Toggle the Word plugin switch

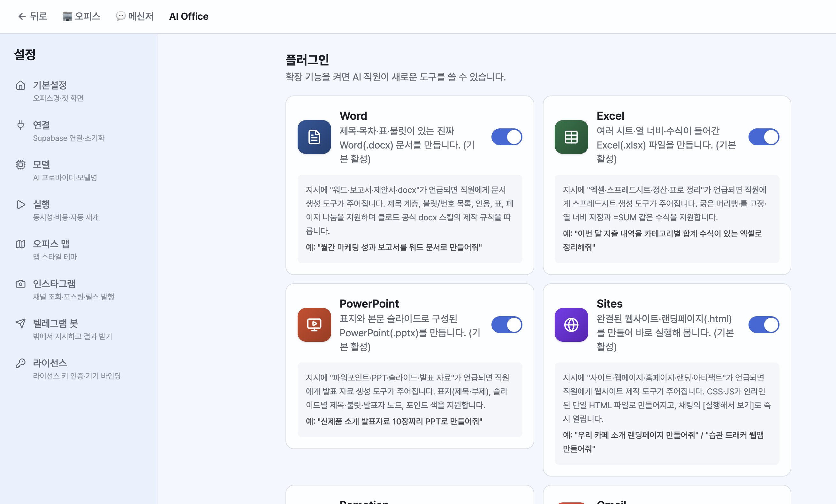(507, 137)
